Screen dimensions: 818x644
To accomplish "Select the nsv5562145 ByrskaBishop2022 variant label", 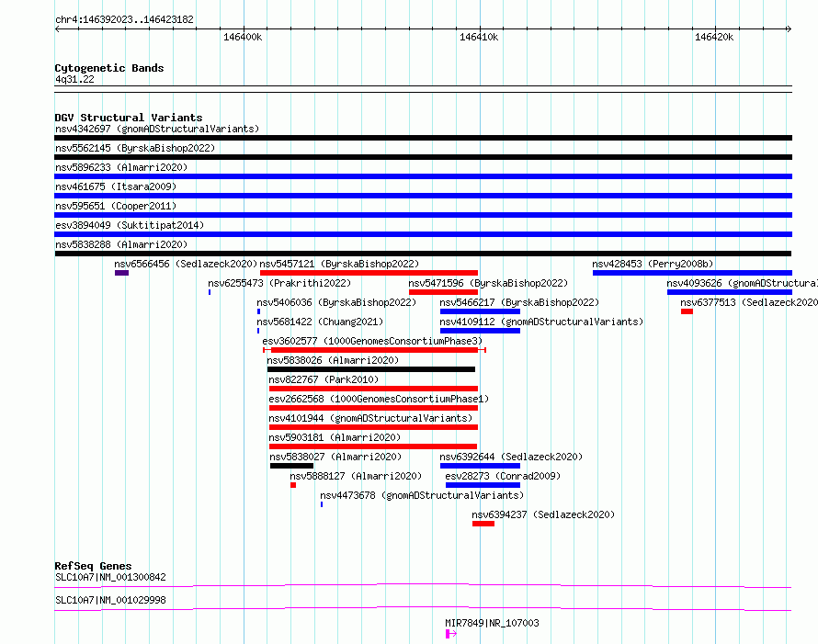I will (135, 148).
